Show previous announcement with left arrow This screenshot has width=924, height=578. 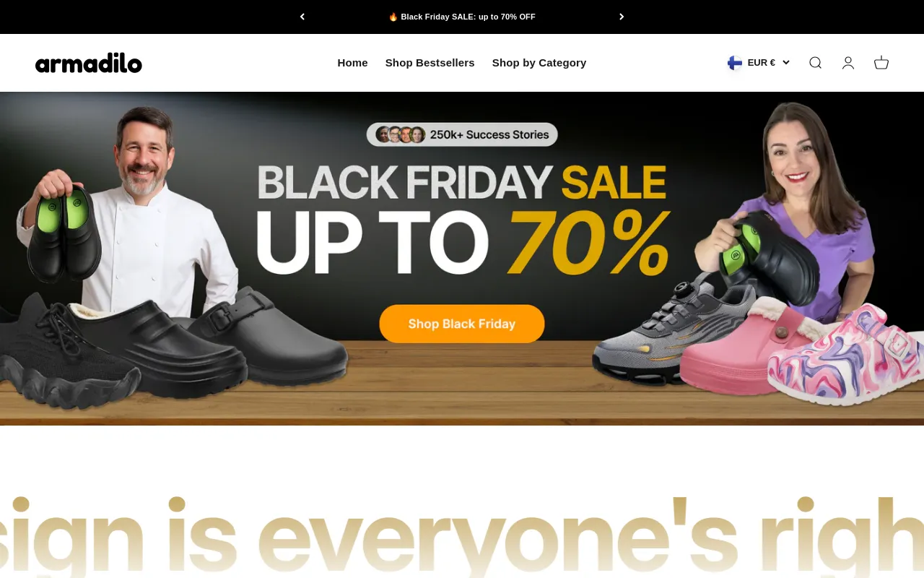click(302, 17)
